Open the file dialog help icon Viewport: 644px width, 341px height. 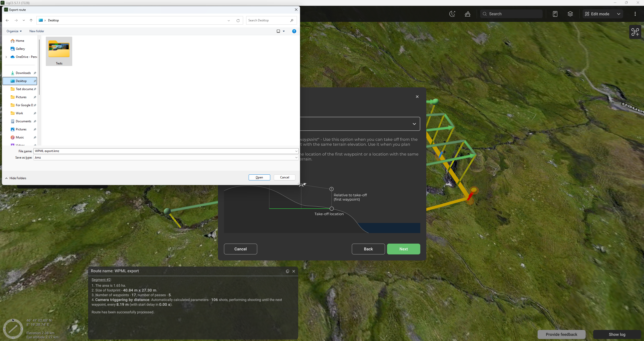tap(294, 31)
